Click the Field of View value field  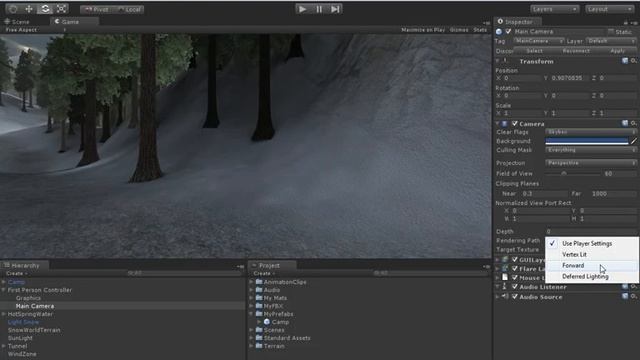619,173
